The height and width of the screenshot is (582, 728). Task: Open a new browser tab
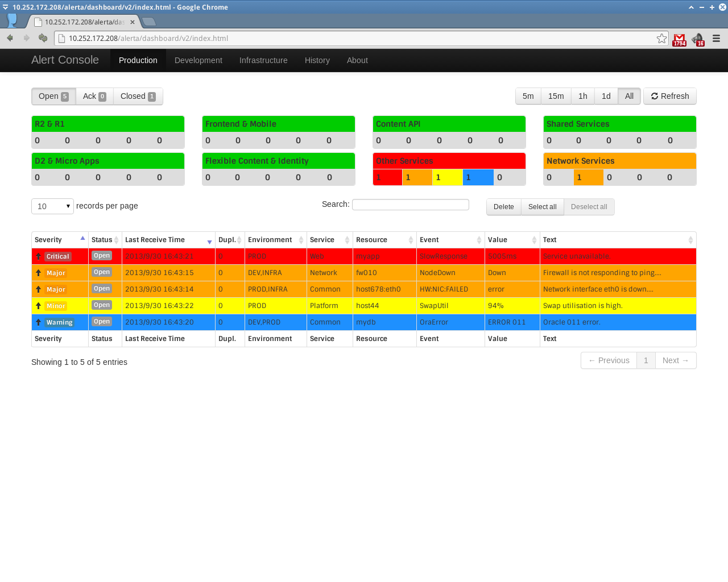pyautogui.click(x=149, y=22)
